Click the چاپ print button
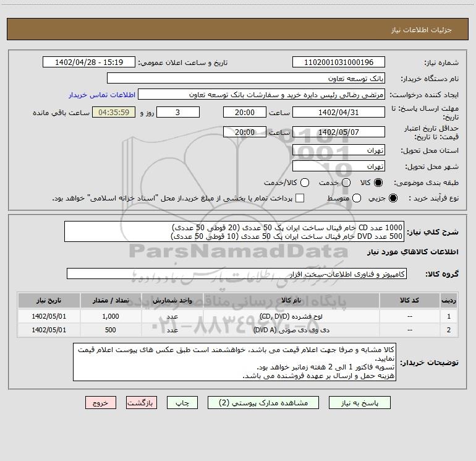476x461 pixels. pyautogui.click(x=182, y=403)
